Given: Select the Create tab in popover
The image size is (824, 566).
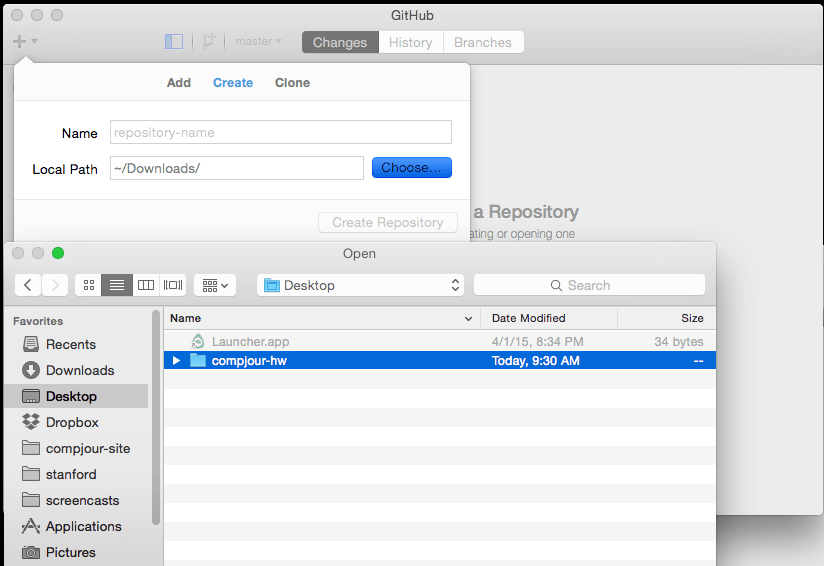Looking at the screenshot, I should point(233,83).
